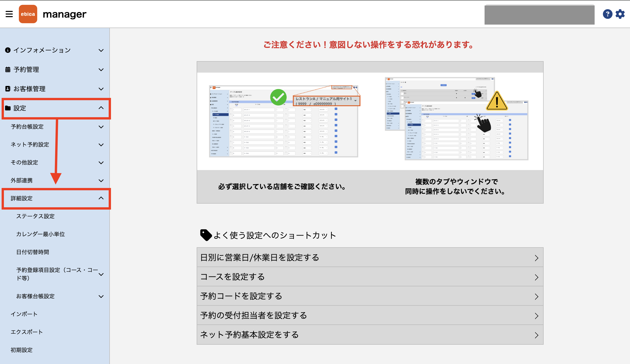Click the store selector box in header
The width and height of the screenshot is (630, 364).
click(x=539, y=14)
